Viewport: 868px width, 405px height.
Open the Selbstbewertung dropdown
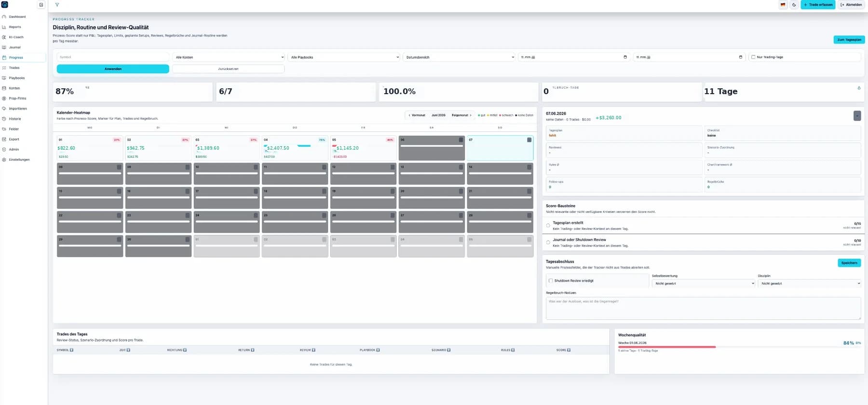tap(704, 283)
